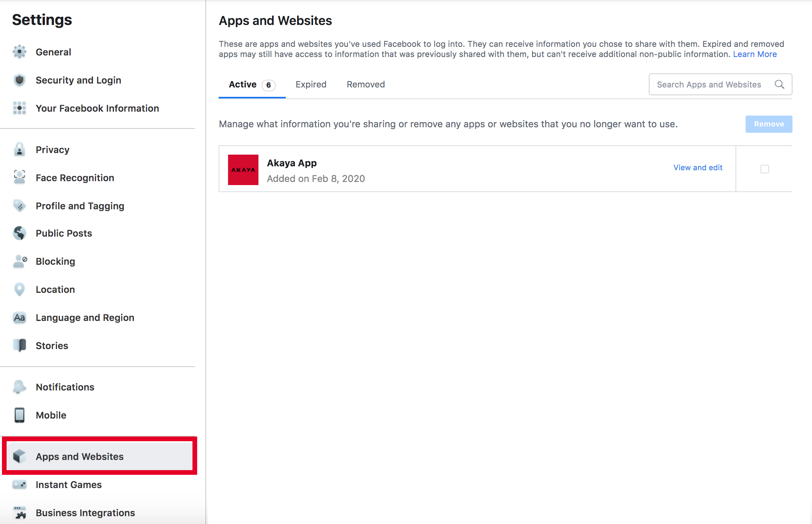Click the Public Posts globe icon
This screenshot has height=524, width=812.
click(19, 233)
